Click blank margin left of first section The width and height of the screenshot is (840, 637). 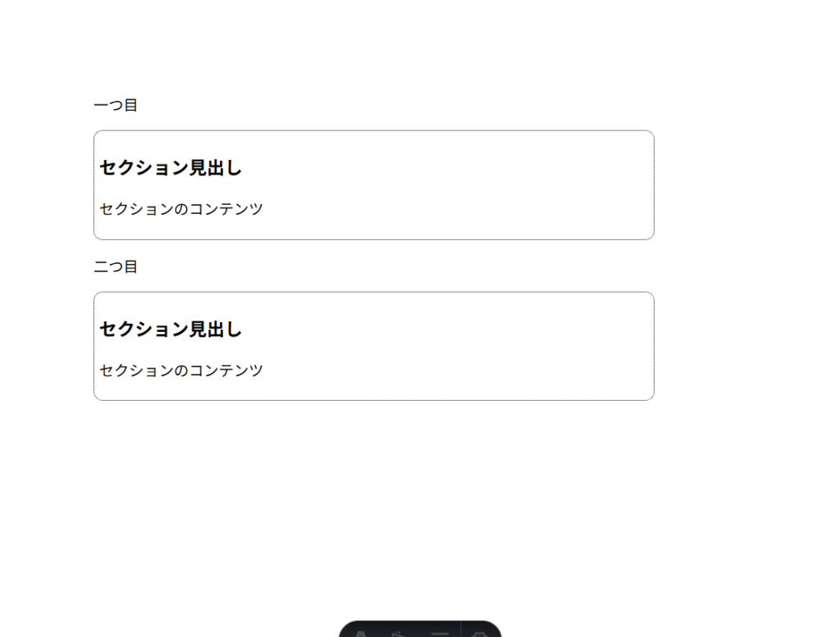point(47,185)
